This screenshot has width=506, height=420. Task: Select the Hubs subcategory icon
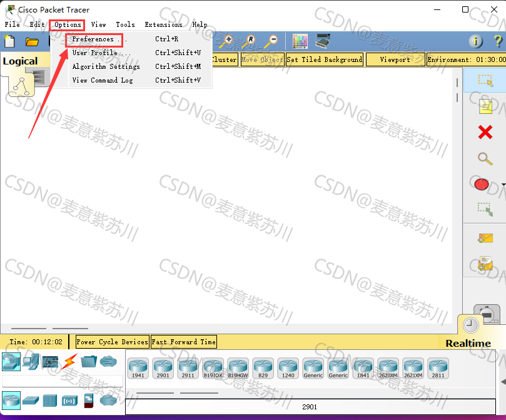pos(50,401)
